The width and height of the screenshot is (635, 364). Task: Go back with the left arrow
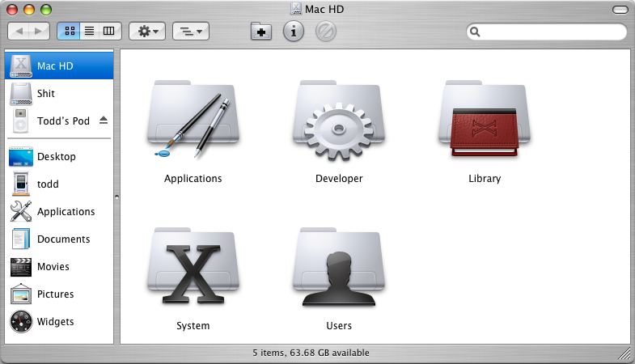coord(19,32)
